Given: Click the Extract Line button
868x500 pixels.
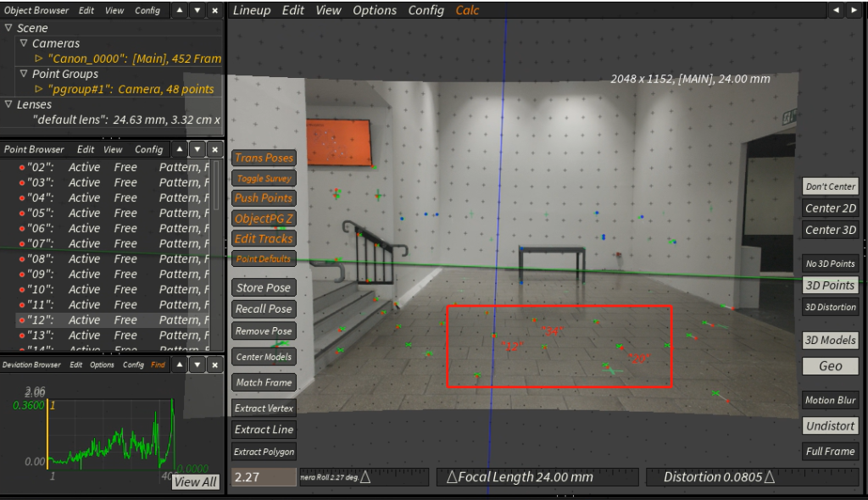Looking at the screenshot, I should pyautogui.click(x=264, y=430).
